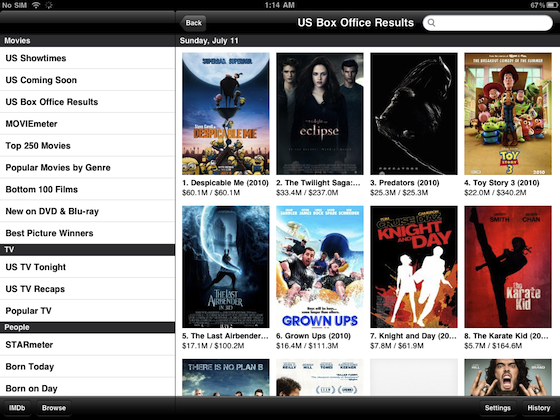Click the '$5.7M / $164.6M' gross text

click(x=493, y=346)
